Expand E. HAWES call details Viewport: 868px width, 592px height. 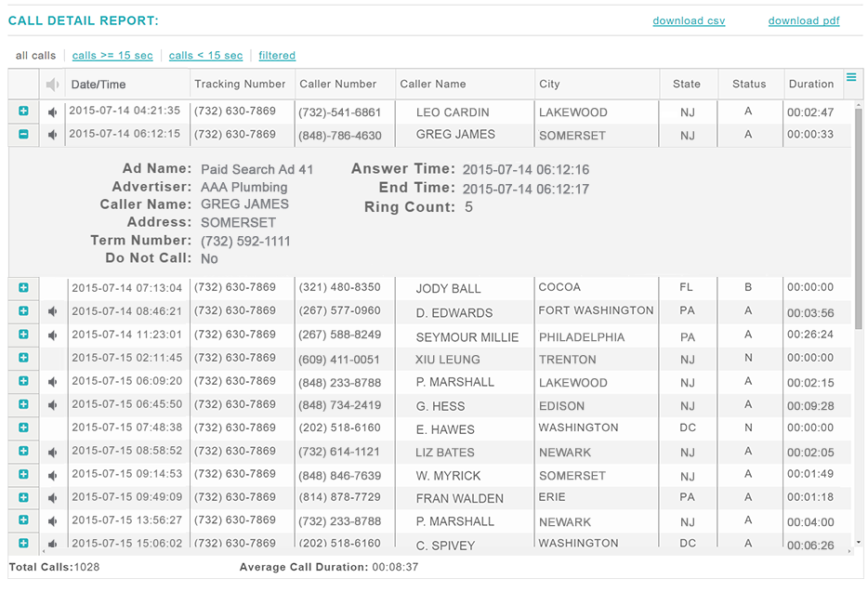click(23, 428)
